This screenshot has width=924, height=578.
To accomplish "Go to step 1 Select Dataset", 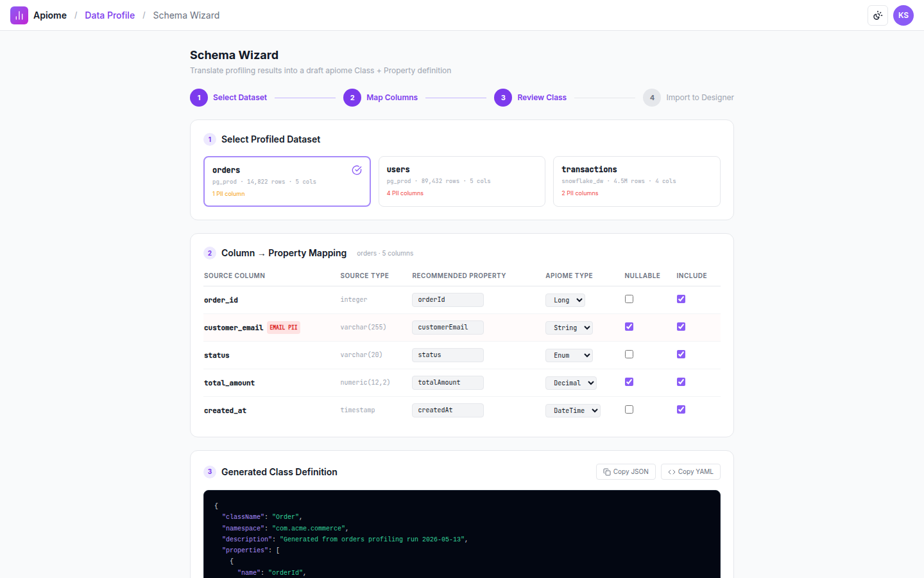I will pyautogui.click(x=228, y=98).
